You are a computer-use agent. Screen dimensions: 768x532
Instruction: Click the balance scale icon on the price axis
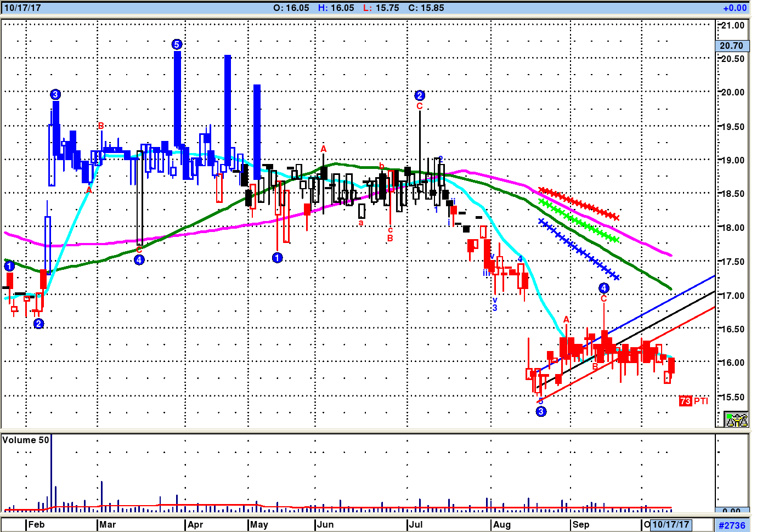tap(736, 420)
